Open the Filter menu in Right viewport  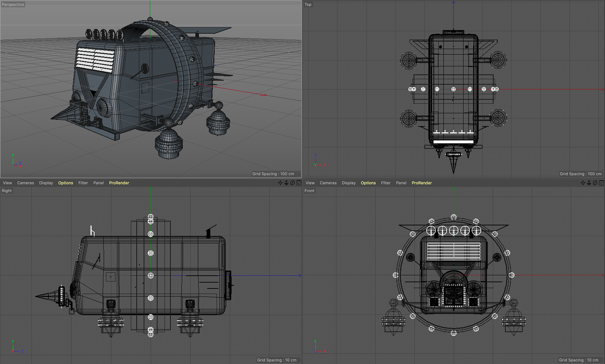[83, 183]
